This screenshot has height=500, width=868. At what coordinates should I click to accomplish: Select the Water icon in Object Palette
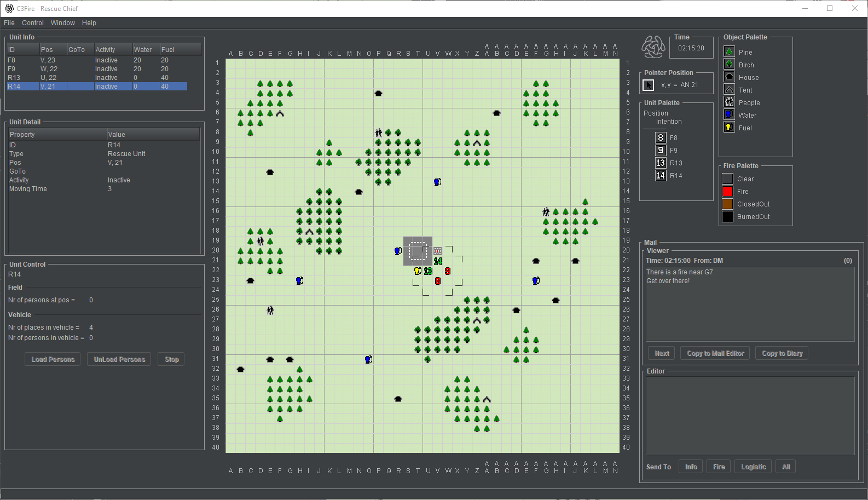point(729,114)
